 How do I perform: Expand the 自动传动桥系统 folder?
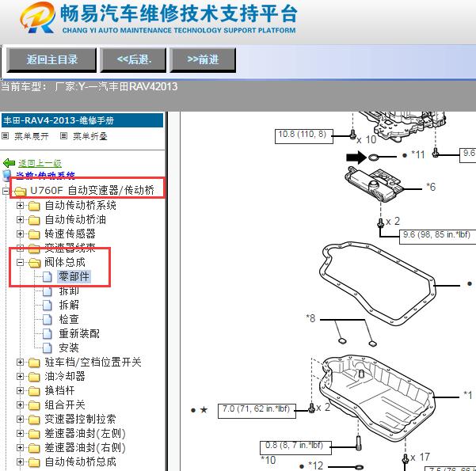tap(20, 206)
